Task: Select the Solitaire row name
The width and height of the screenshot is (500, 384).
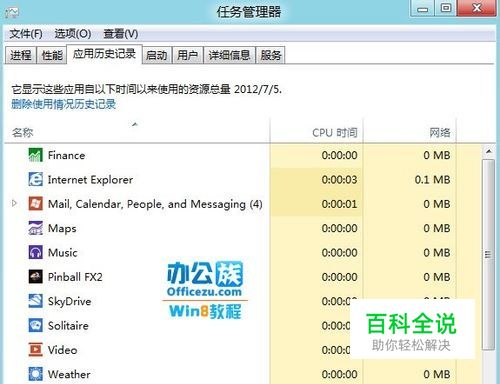Action: tap(68, 326)
